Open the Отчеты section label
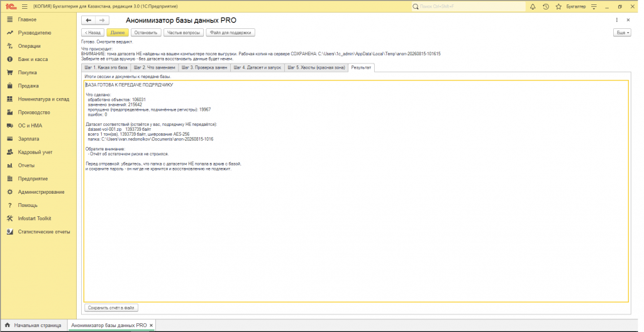This screenshot has height=332, width=644. (x=26, y=165)
